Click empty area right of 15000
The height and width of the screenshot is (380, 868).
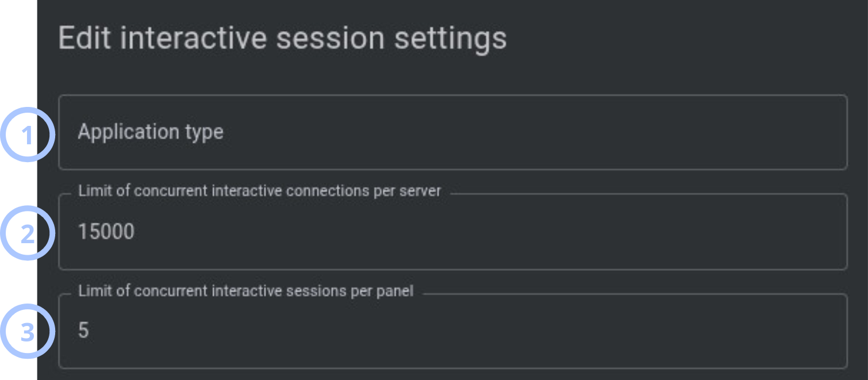point(489,232)
